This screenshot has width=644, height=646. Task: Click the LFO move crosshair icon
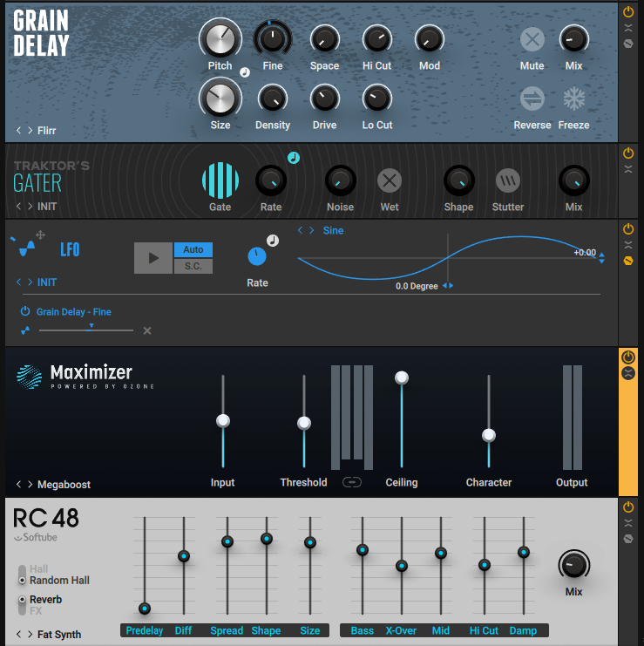click(x=40, y=235)
